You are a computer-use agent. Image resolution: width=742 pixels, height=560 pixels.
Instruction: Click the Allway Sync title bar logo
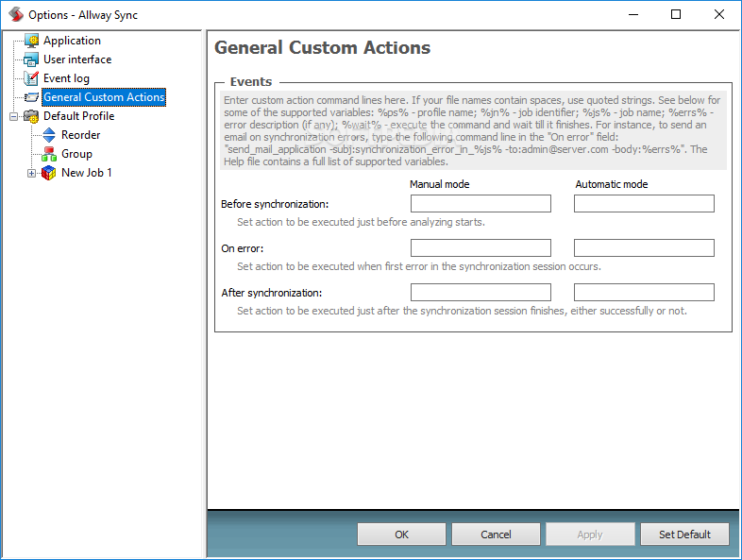click(x=16, y=15)
